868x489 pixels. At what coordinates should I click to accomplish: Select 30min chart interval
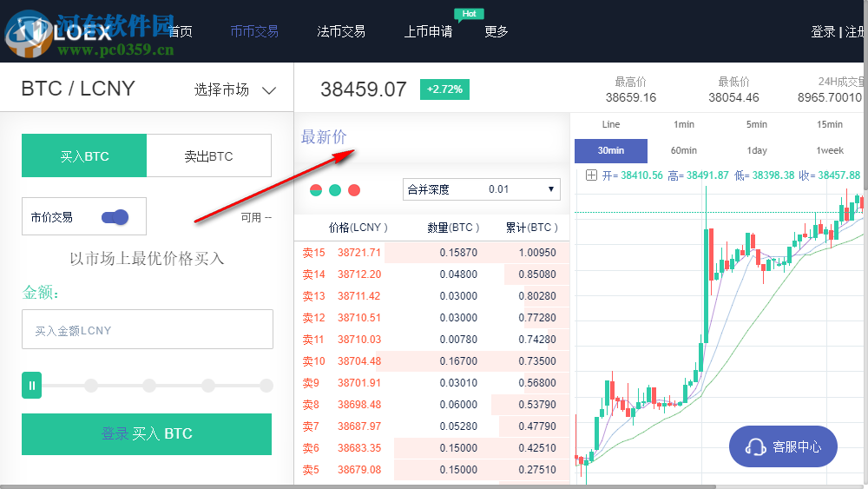click(x=611, y=150)
